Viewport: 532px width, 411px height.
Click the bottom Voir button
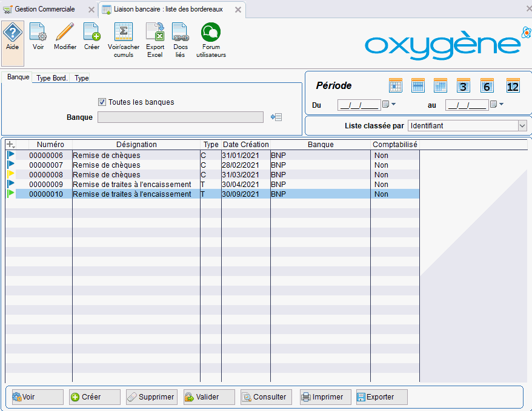pos(38,396)
